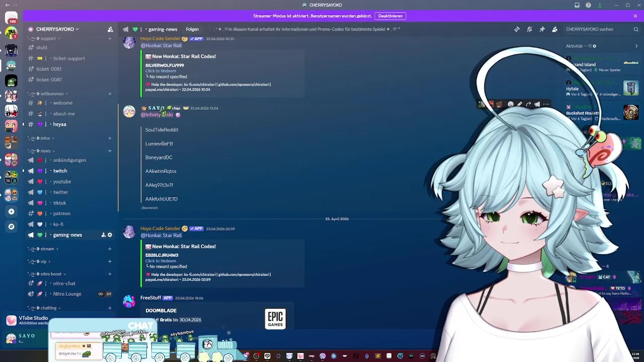Screen dimensions: 644x362
Task: Click add a server plus button
Action: pos(11,212)
